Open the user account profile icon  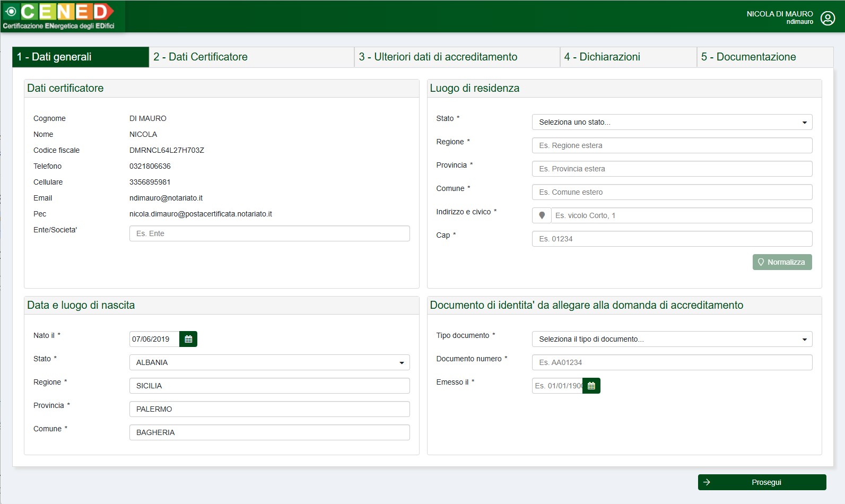(827, 18)
